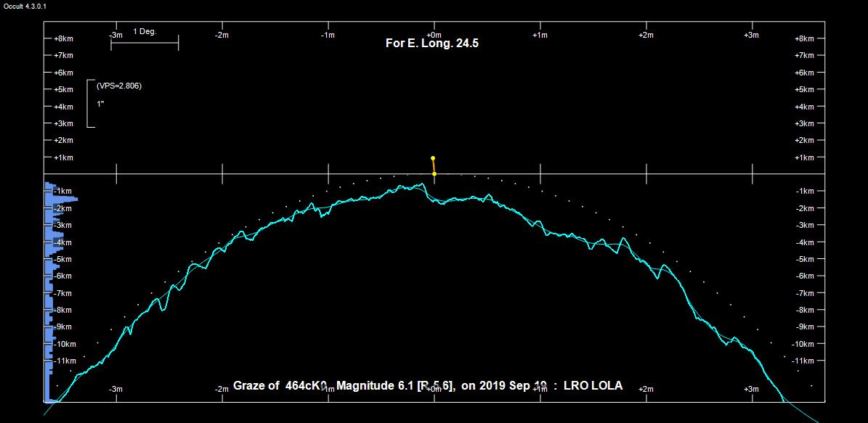This screenshot has height=423, width=868.
Task: Click the longest blue histogram bar near -1km
Action: pos(62,199)
